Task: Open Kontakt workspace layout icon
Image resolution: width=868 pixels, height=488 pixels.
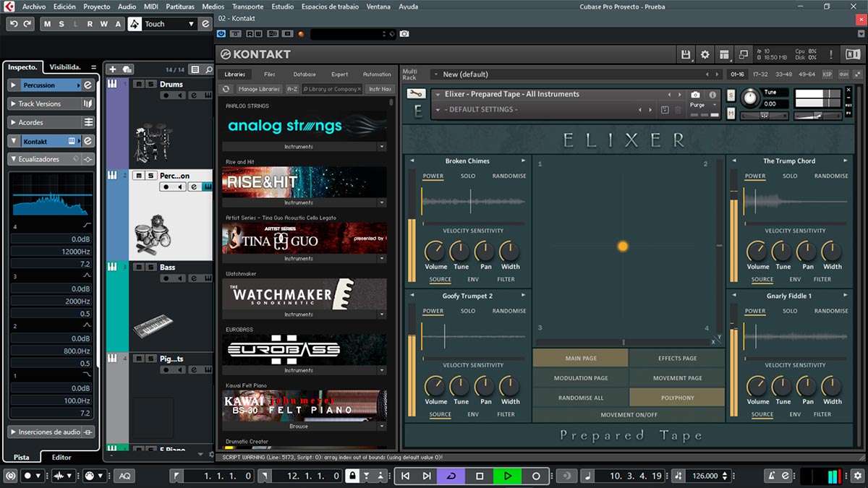Action: (x=724, y=54)
